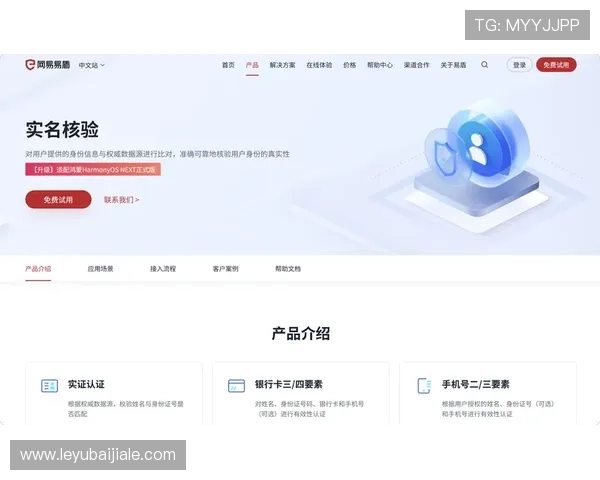Switch to the 接入流程 tab
Image resolution: width=600 pixels, height=480 pixels.
click(x=163, y=269)
